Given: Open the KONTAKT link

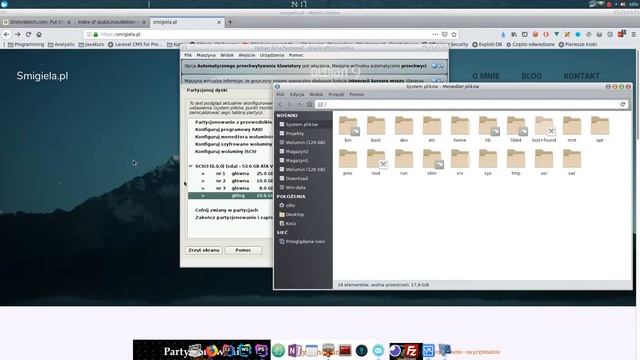Looking at the screenshot, I should pyautogui.click(x=581, y=76).
